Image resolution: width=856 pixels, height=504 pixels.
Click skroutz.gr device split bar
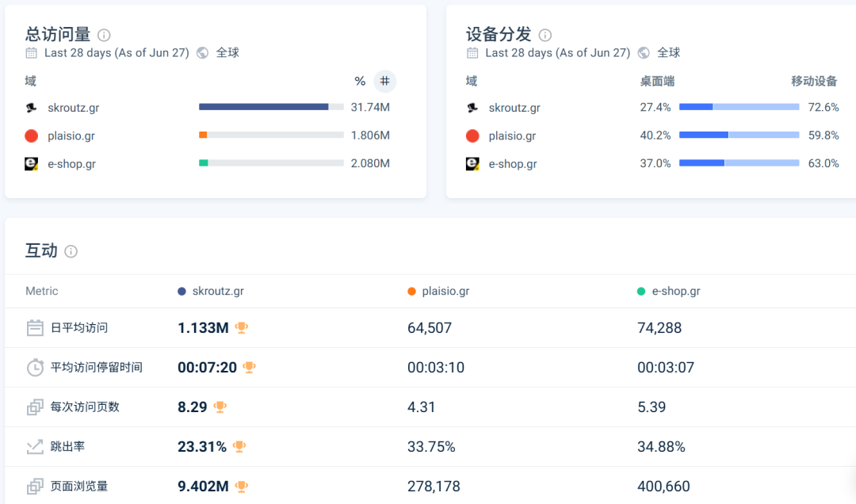[739, 107]
